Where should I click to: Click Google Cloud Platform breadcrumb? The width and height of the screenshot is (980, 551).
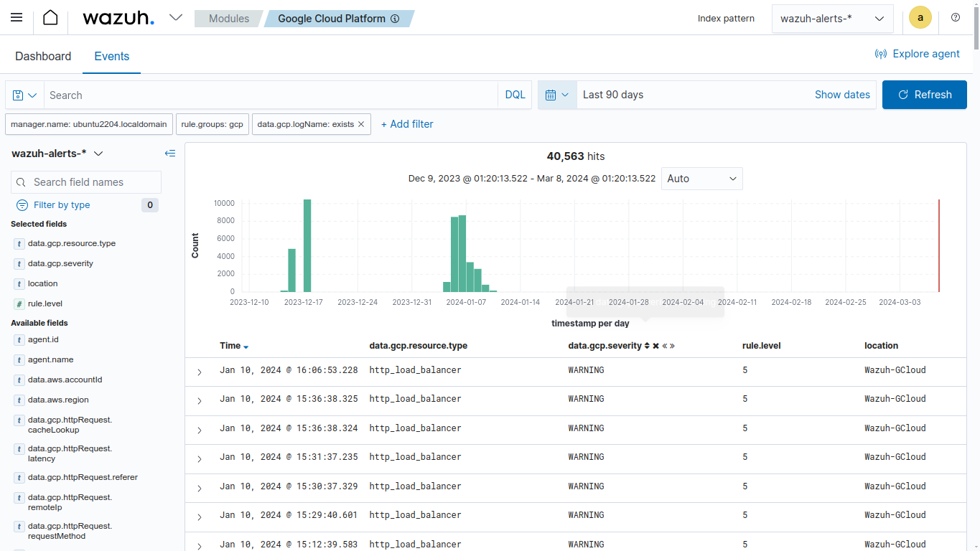pos(332,19)
